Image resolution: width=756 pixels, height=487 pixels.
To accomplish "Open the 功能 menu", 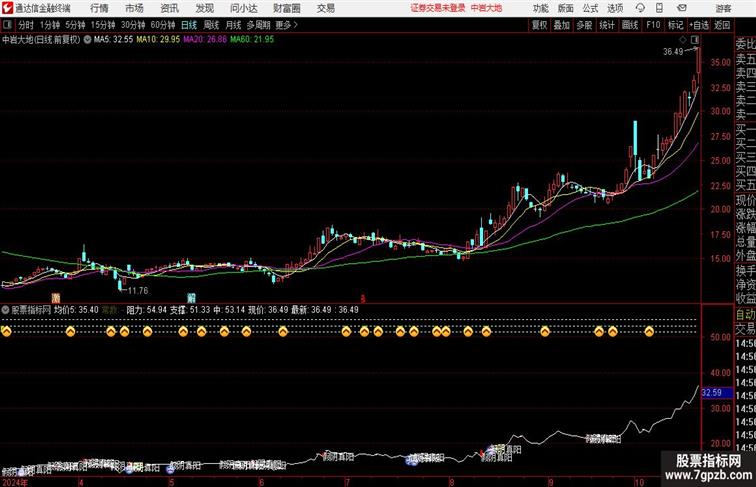I will pos(540,8).
